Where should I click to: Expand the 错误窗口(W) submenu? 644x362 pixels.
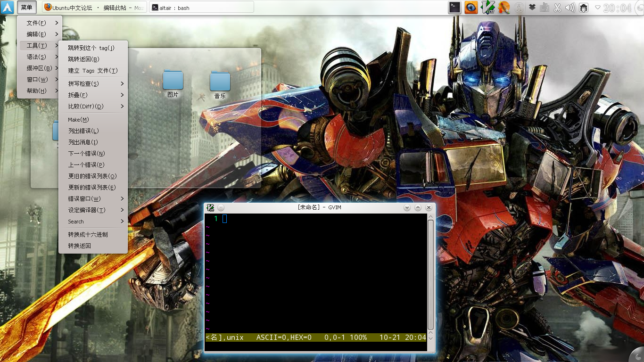click(93, 198)
